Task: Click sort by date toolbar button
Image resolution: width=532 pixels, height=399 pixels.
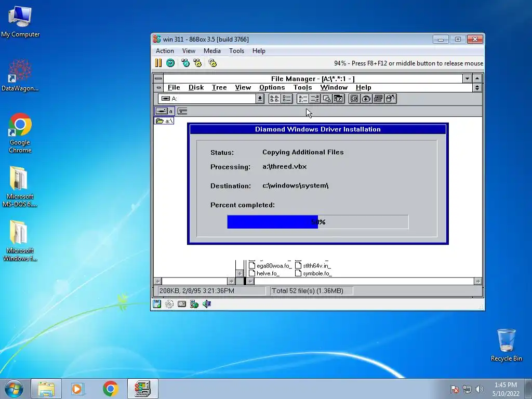Action: [339, 99]
